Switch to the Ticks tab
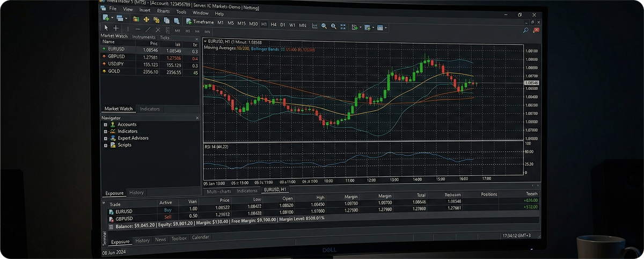 point(164,38)
